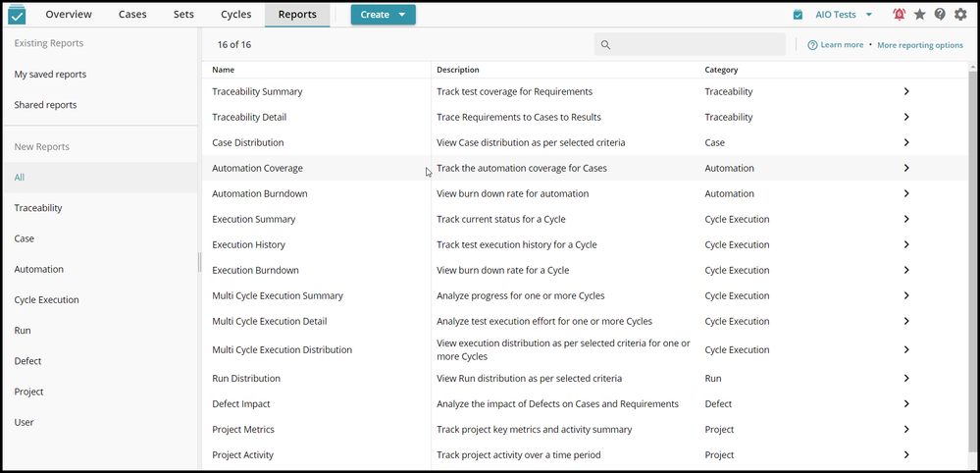Image resolution: width=980 pixels, height=473 pixels.
Task: Click the AIO Tests logo icon
Action: [17, 15]
